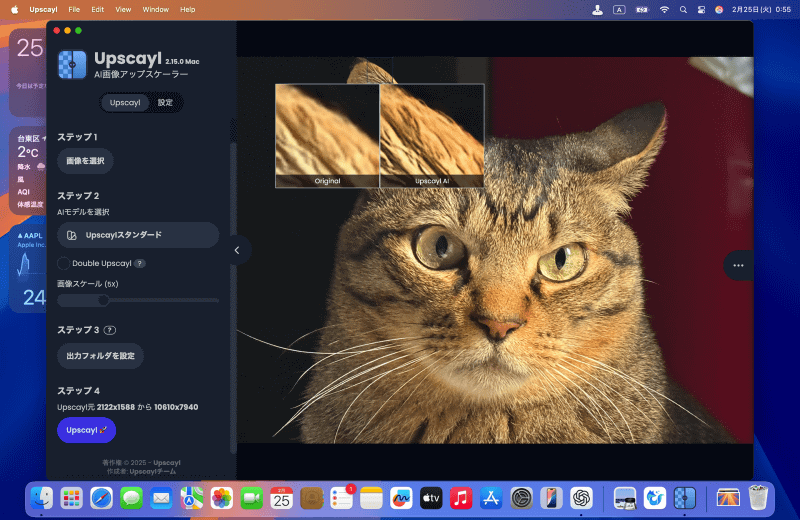Start upscaling with the blue Upscayl button
Screen dimensions: 800x520
[86, 430]
